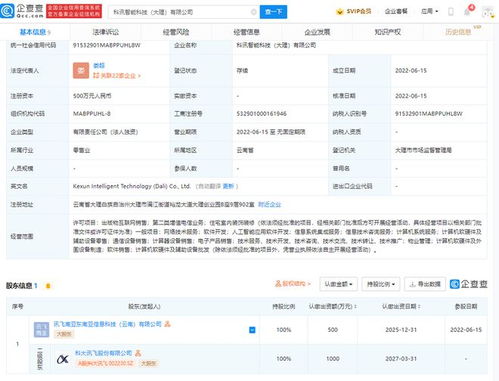The width and height of the screenshot is (499, 381).
Task: Switch to the 企业发展 tab
Action: (317, 32)
